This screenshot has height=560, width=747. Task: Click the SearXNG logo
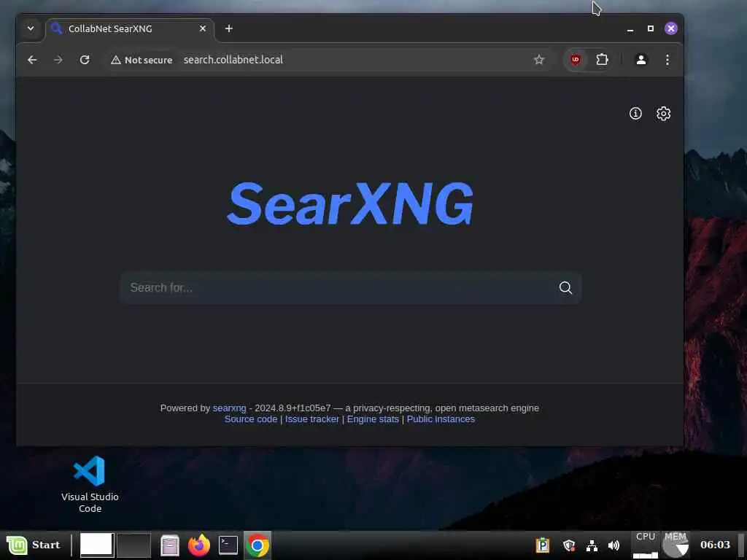[x=350, y=203]
